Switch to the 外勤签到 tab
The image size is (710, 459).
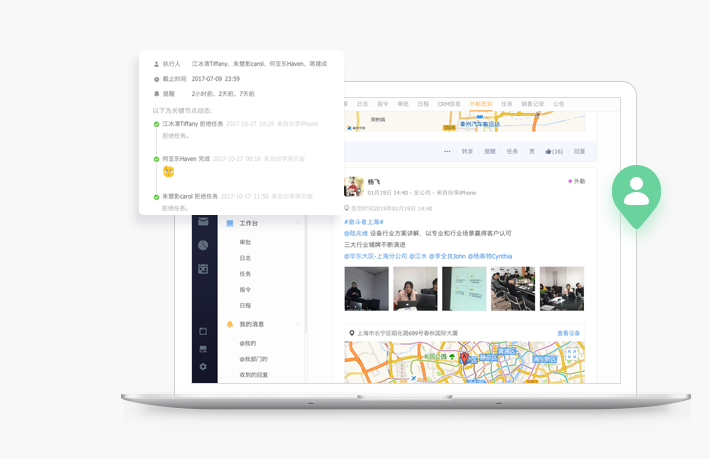pos(482,104)
